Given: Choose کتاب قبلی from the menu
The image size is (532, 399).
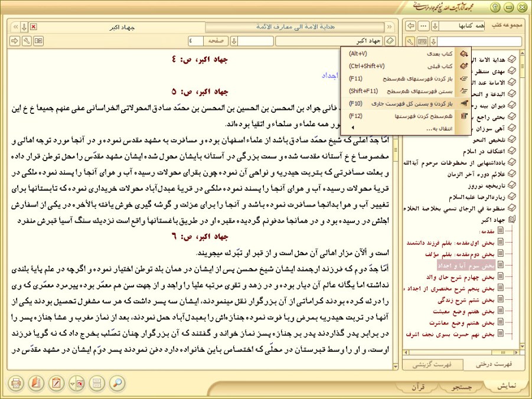Looking at the screenshot, I should pos(406,66).
